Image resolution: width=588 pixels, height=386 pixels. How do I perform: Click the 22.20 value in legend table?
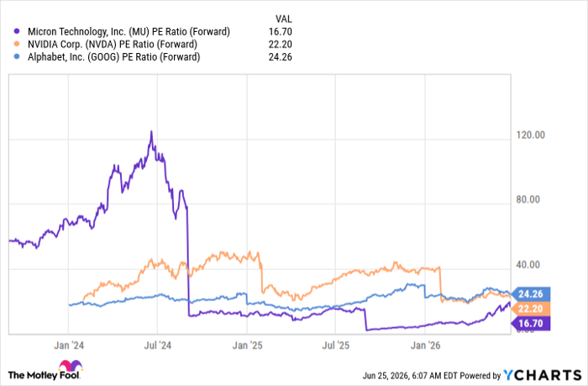(280, 45)
